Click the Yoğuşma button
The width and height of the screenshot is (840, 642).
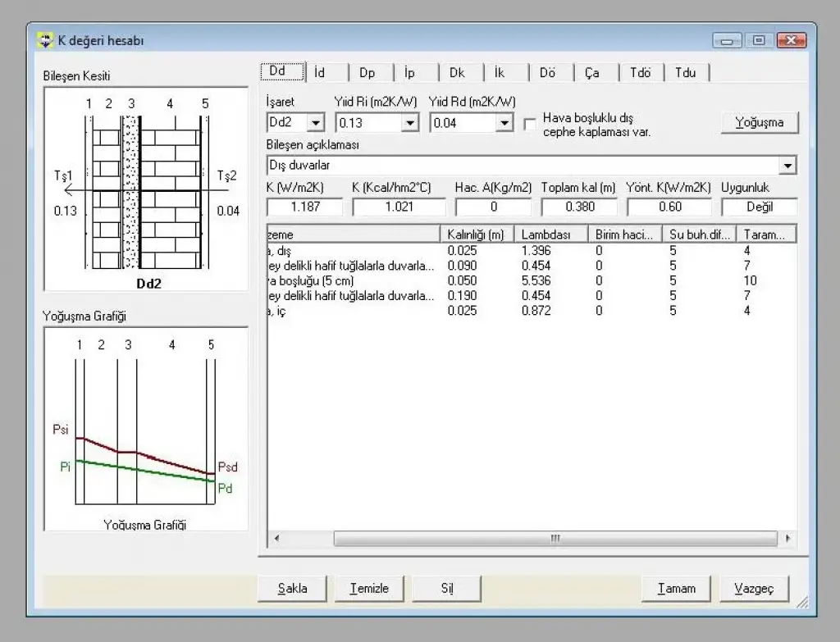pyautogui.click(x=759, y=123)
